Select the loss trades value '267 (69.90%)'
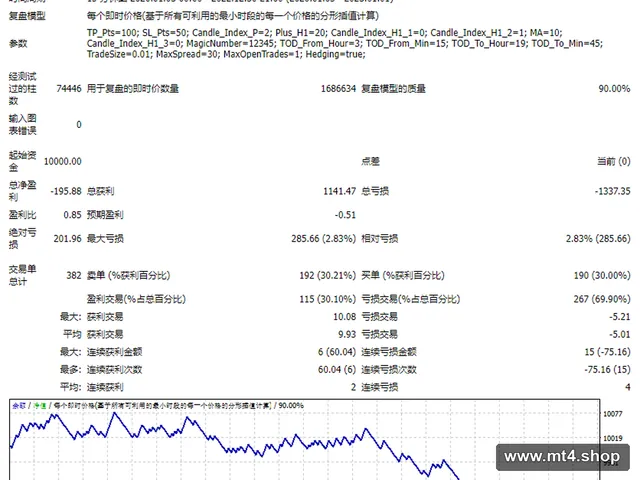Image resolution: width=640 pixels, height=480 pixels. [x=602, y=299]
